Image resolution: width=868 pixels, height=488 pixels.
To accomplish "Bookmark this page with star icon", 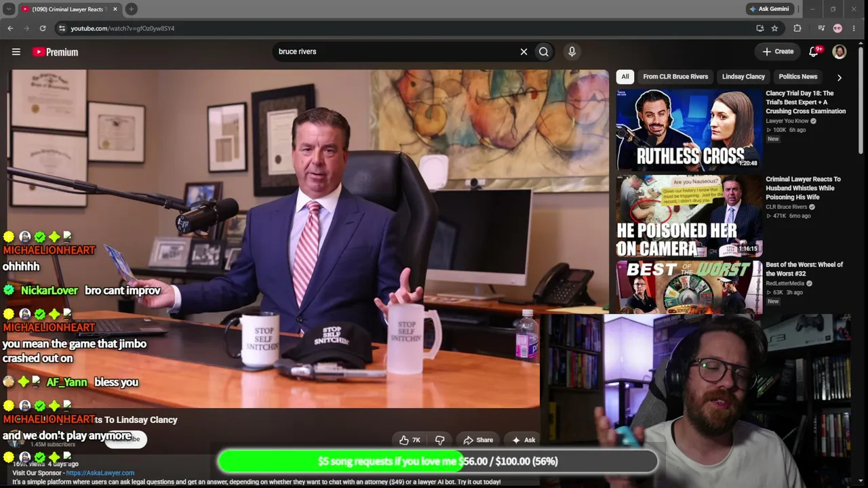I will 774,28.
